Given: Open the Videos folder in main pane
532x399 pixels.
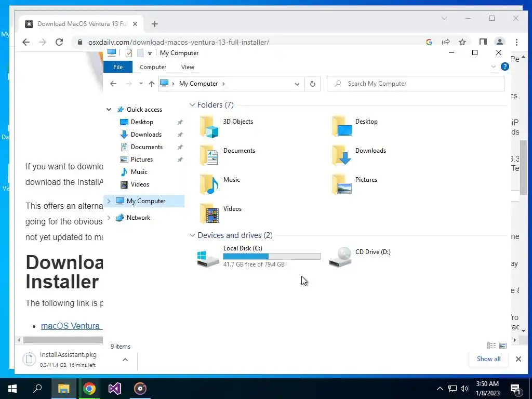Looking at the screenshot, I should [x=209, y=214].
